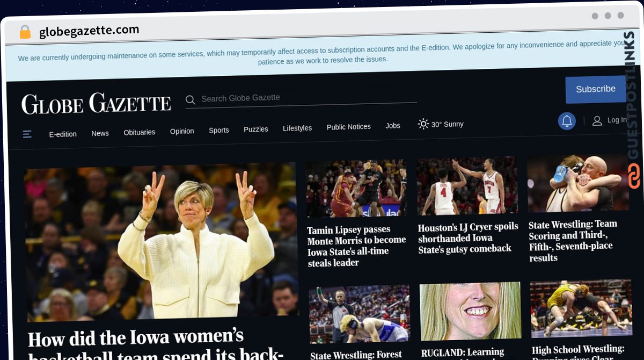Open Houston's LJ Cryer article headline

(468, 238)
